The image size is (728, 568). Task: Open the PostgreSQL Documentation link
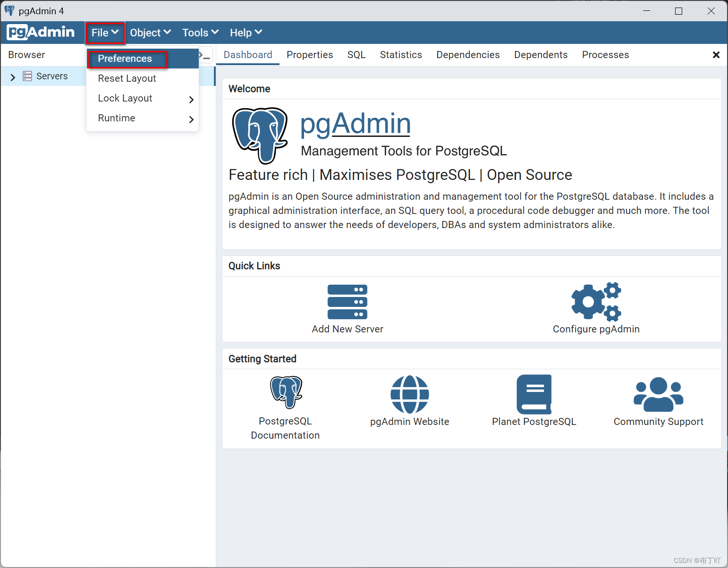(285, 428)
